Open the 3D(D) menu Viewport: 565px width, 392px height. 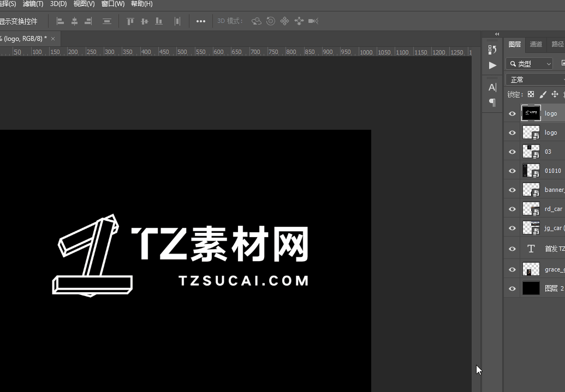[58, 4]
